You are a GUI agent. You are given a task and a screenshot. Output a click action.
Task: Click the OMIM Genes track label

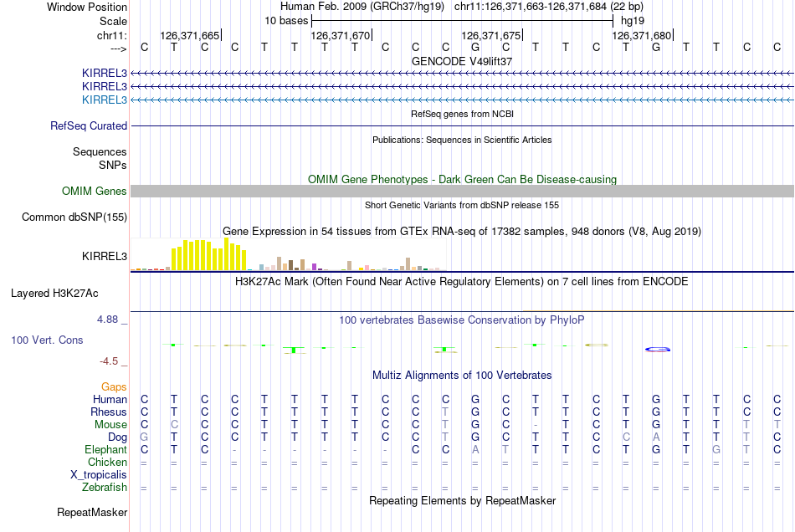tap(95, 191)
